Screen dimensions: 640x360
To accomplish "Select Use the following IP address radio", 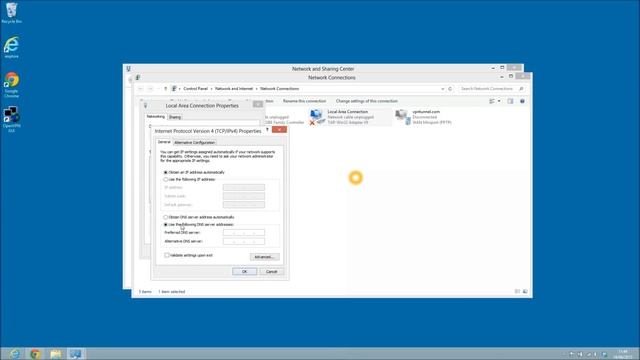I will pos(166,179).
